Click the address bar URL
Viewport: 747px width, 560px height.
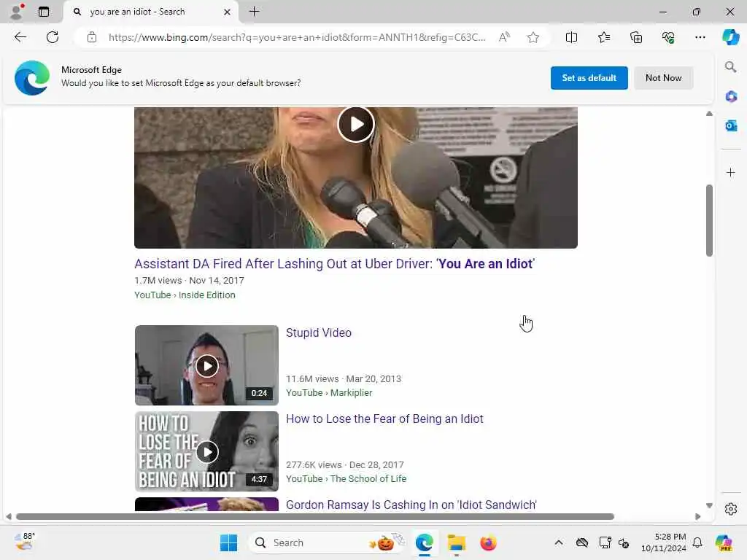297,37
